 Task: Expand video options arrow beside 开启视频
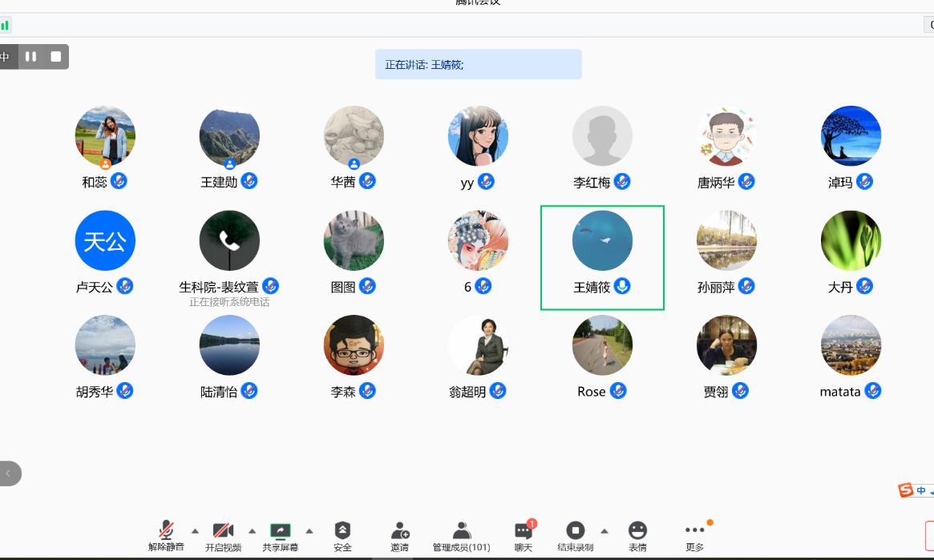pos(252,530)
